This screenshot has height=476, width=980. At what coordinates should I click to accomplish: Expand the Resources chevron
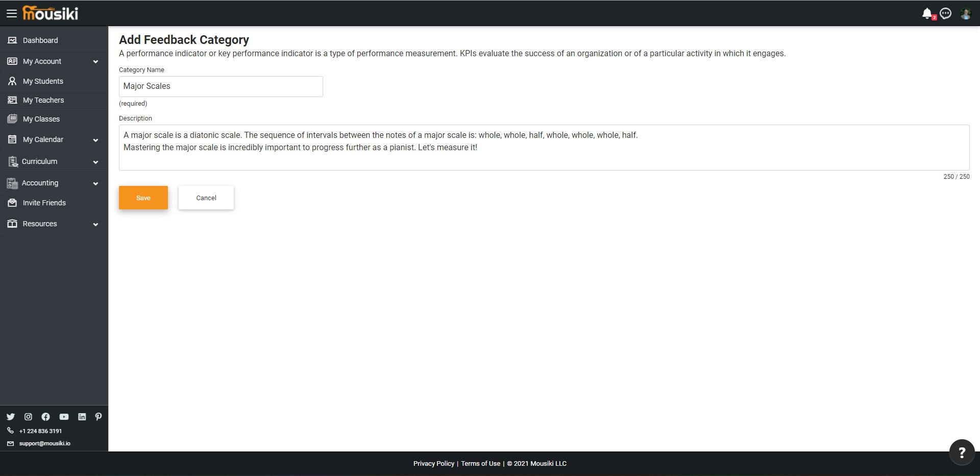click(95, 224)
